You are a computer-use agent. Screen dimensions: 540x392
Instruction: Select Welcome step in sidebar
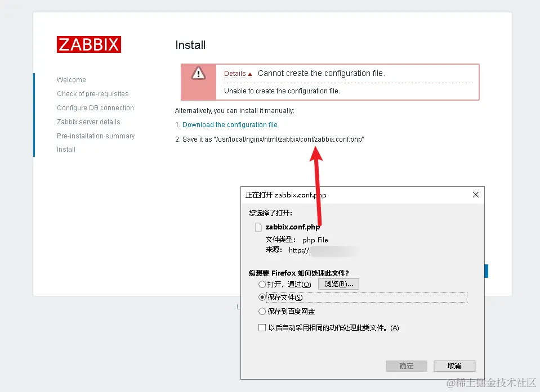click(x=72, y=80)
